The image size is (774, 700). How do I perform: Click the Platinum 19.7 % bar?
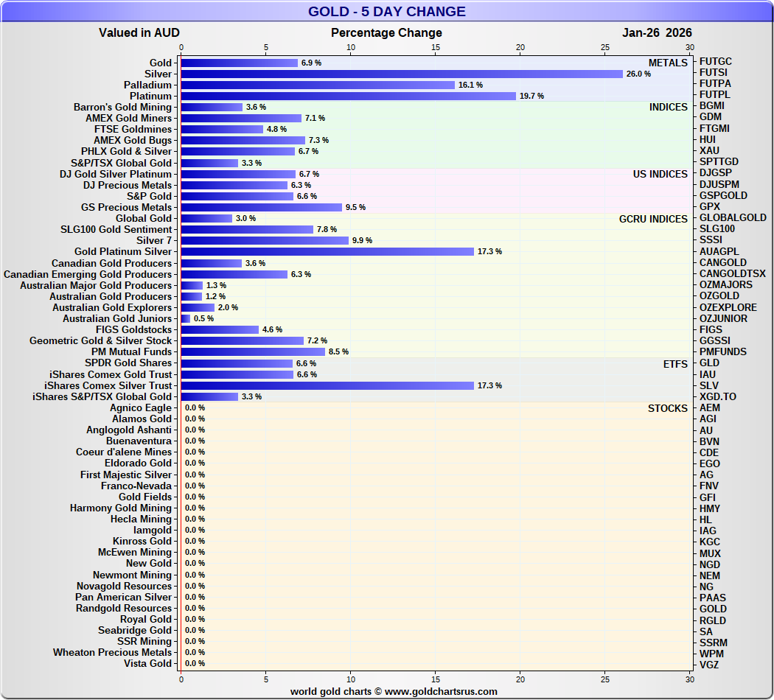(x=348, y=96)
